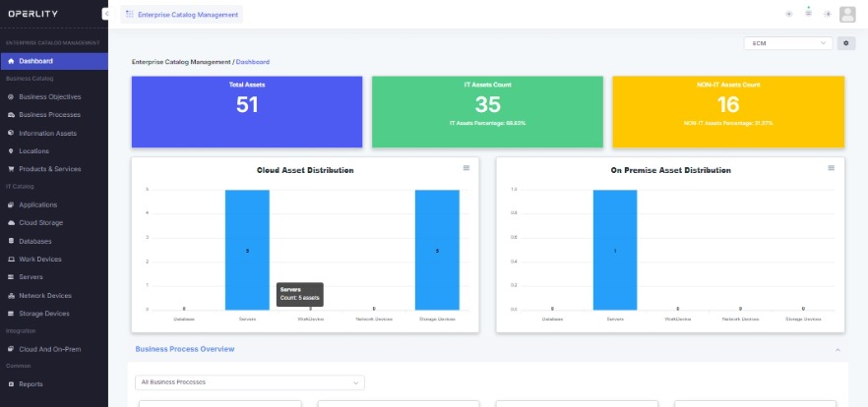
Task: Open the ECM dropdown selector
Action: coord(788,43)
